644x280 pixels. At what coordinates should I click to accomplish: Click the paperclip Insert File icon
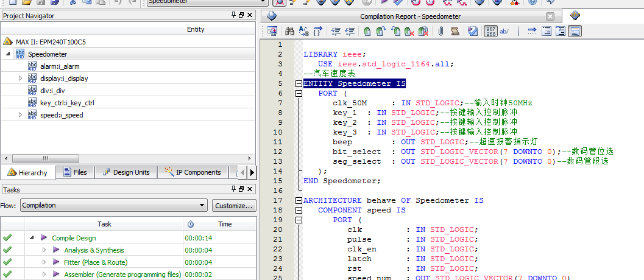440,31
